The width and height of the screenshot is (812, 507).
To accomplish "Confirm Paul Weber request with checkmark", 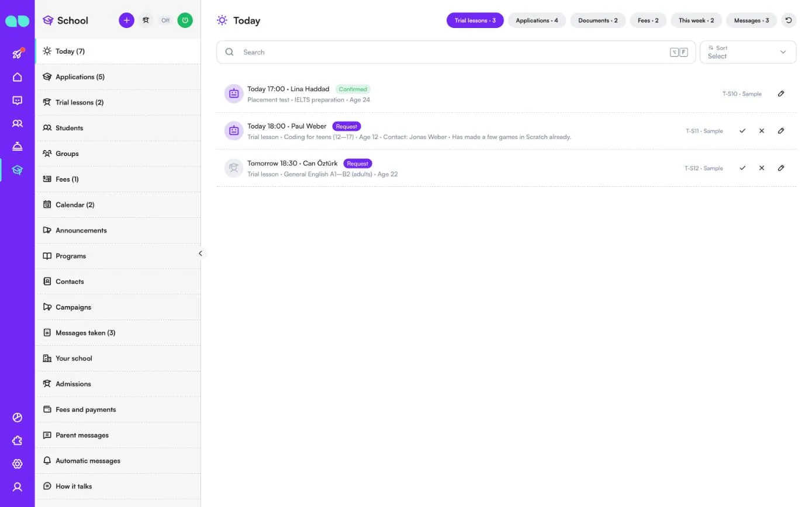I will point(742,131).
